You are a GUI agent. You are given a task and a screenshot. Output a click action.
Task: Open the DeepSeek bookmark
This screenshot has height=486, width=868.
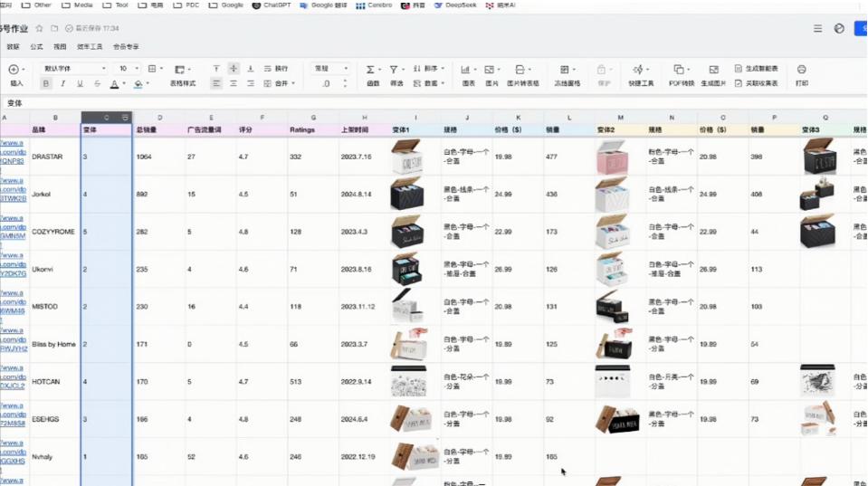tap(455, 5)
